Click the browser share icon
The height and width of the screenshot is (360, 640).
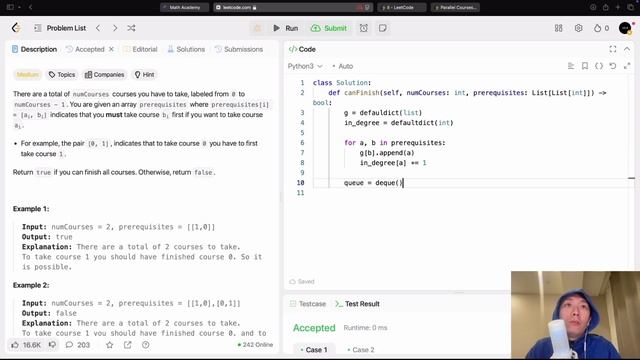point(606,7)
